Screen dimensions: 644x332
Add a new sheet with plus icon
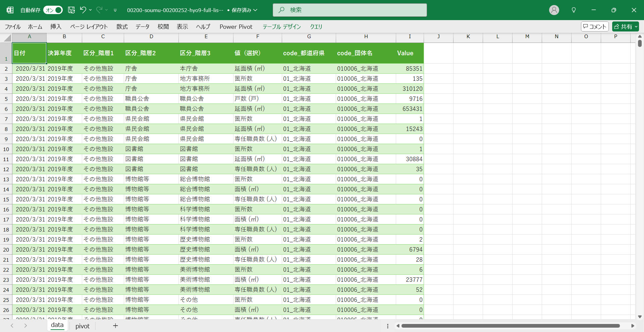(115, 326)
